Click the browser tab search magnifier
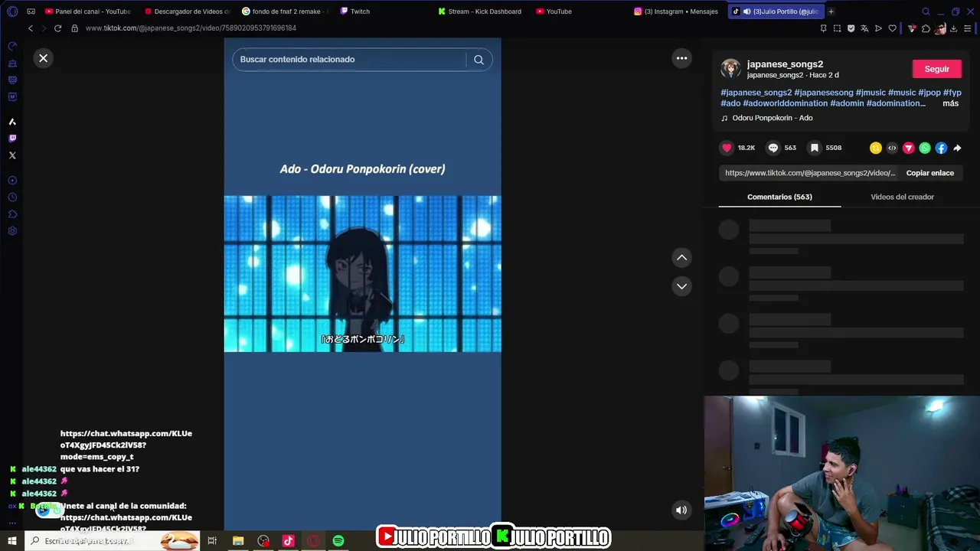 tap(926, 11)
